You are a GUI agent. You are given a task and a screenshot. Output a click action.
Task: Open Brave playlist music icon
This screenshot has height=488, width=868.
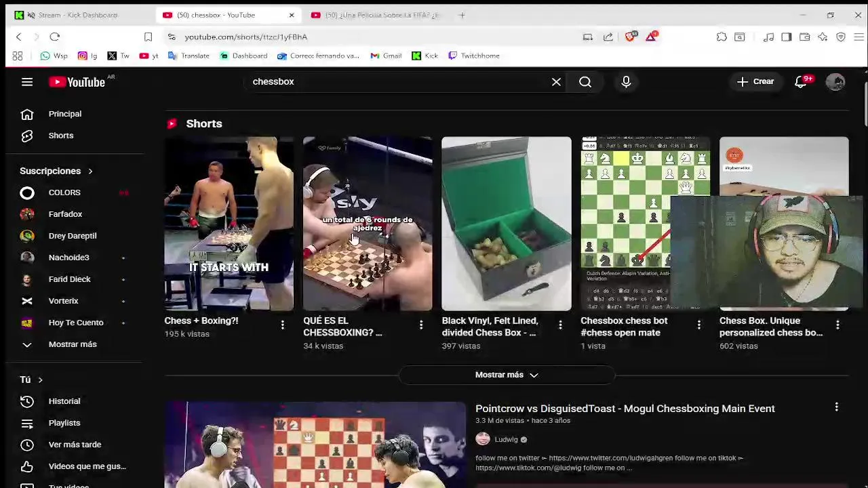768,37
